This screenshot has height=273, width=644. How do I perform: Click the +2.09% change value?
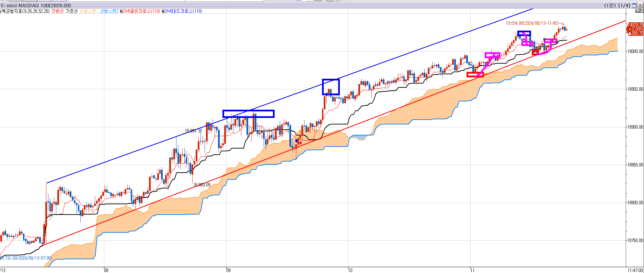(636, 29)
